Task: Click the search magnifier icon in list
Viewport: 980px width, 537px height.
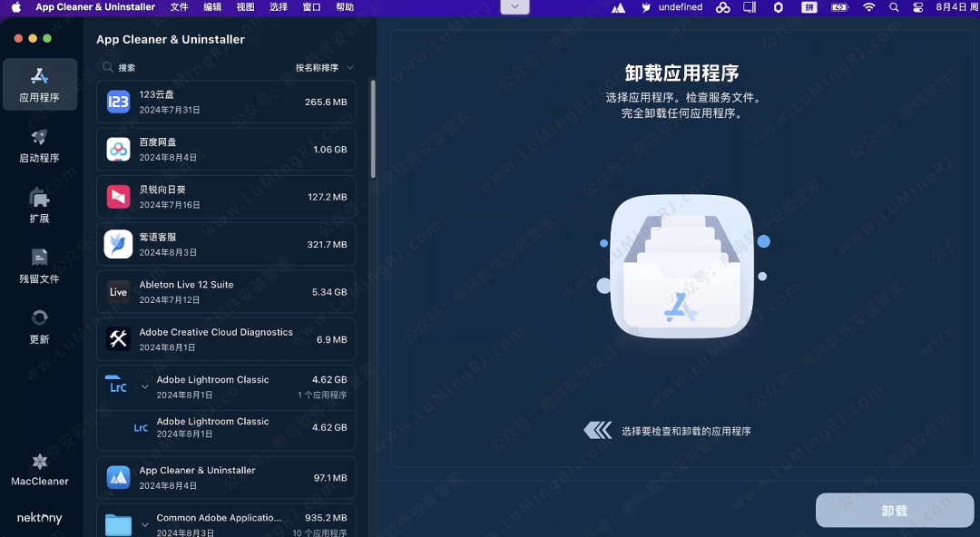Action: [107, 67]
